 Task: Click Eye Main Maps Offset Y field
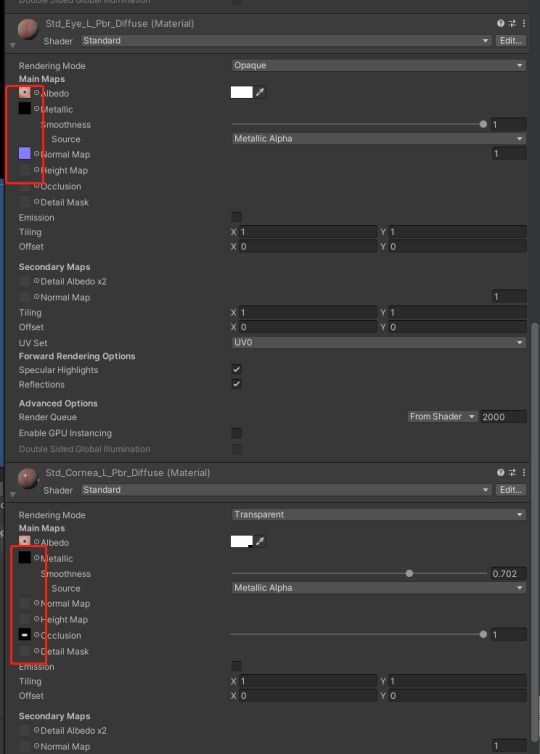[x=457, y=246]
